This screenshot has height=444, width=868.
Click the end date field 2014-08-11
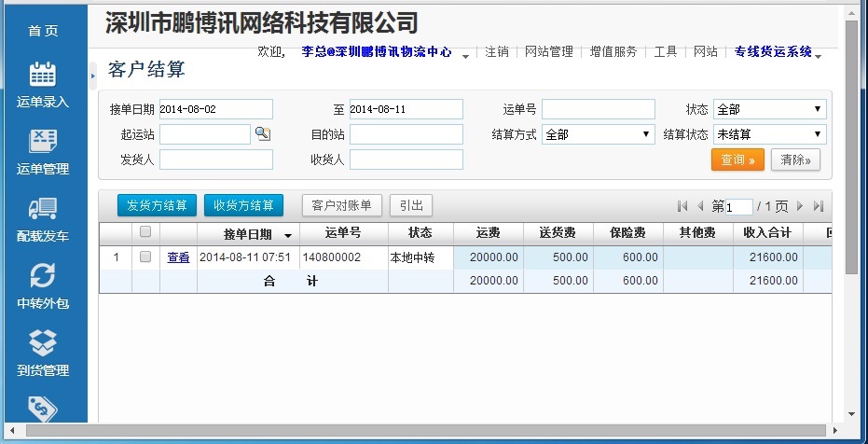pyautogui.click(x=406, y=109)
